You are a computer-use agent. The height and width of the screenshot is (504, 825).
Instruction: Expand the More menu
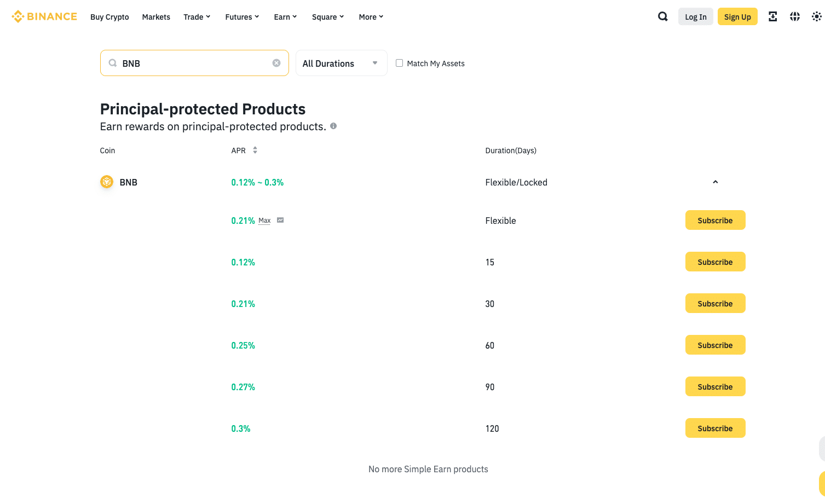(371, 17)
